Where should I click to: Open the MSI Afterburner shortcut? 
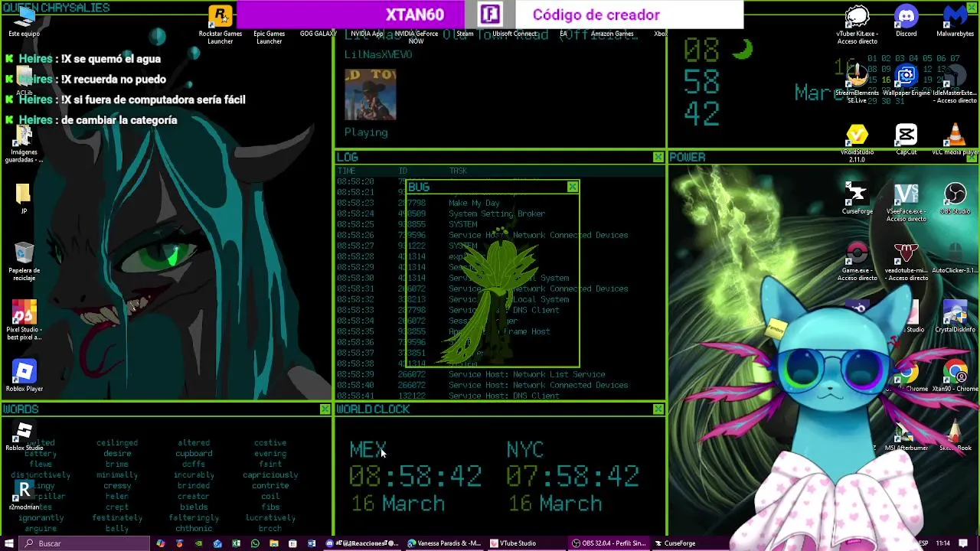906,435
